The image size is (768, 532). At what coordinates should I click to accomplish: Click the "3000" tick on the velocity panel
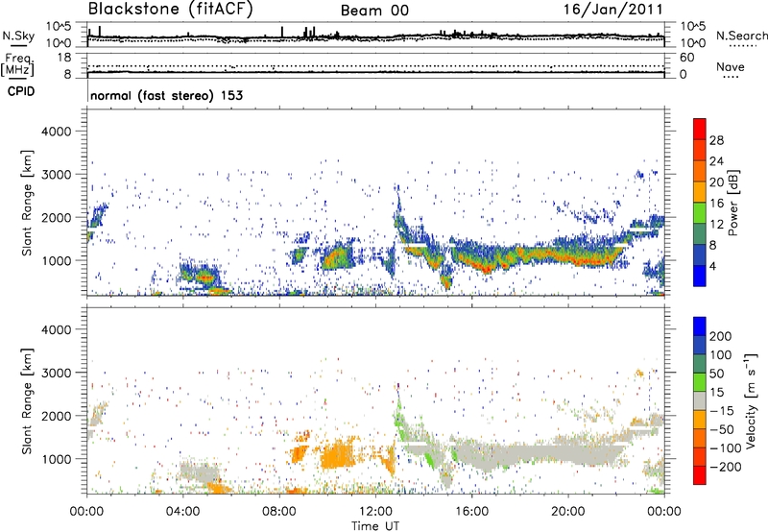tap(57, 373)
